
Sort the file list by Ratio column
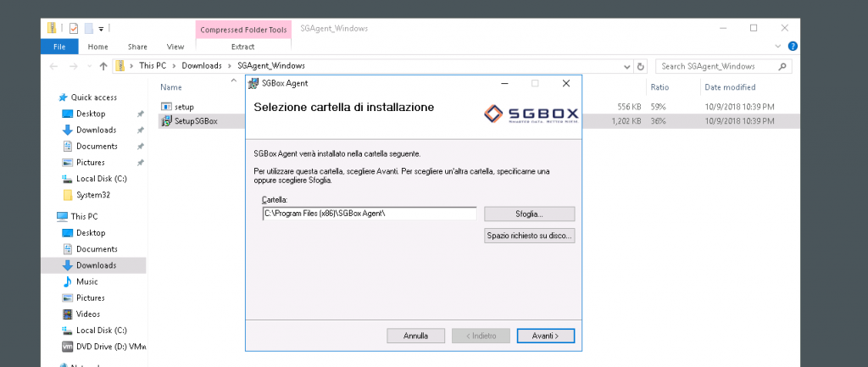pos(659,87)
